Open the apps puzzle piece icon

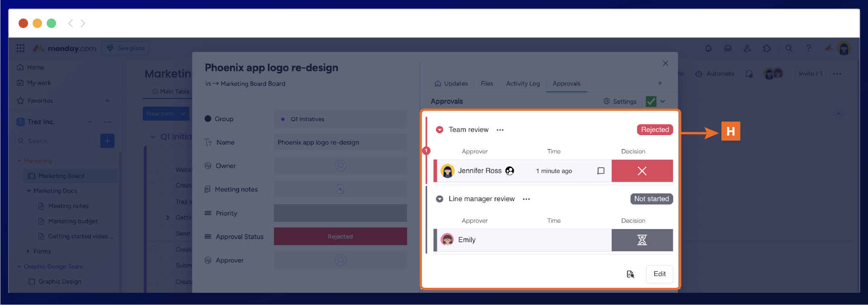coord(767,48)
